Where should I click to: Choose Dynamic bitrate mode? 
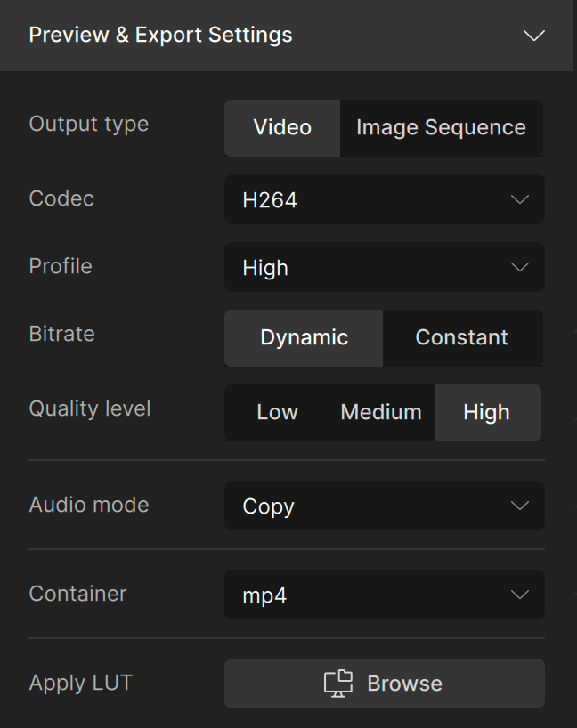tap(304, 338)
